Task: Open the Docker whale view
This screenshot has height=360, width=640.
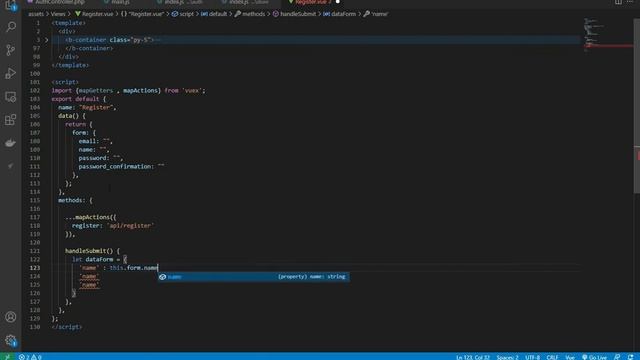Action: (x=11, y=143)
